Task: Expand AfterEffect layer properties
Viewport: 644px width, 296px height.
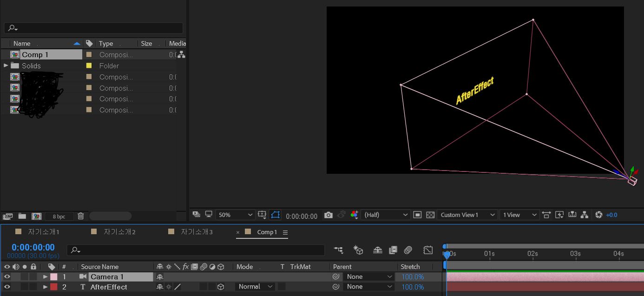Action: pyautogui.click(x=46, y=287)
